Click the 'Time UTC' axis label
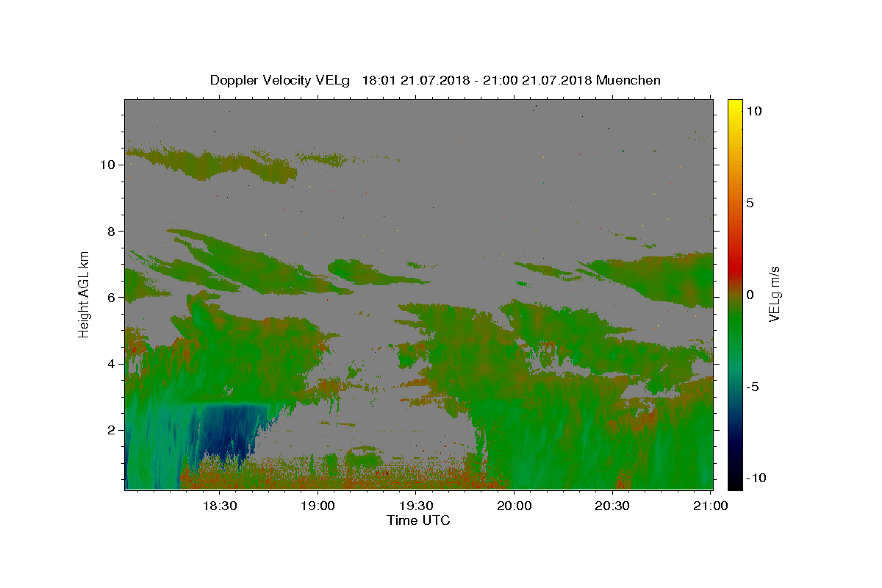 418,520
